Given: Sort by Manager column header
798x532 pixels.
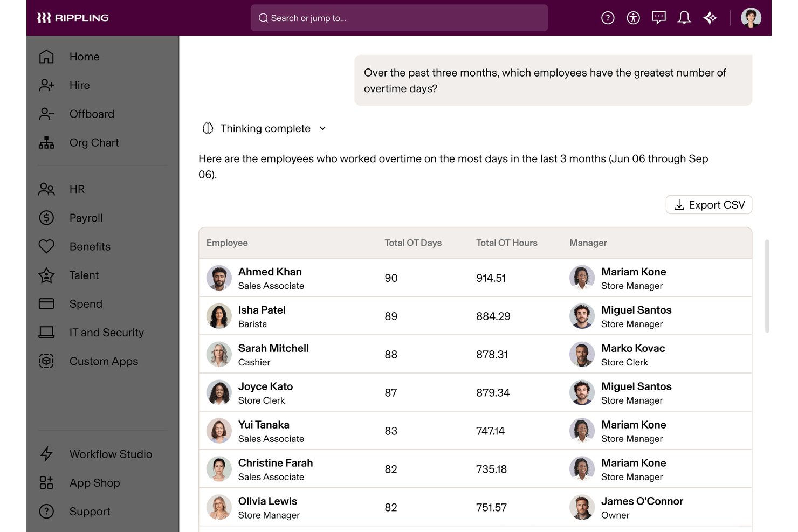Looking at the screenshot, I should click(x=588, y=243).
